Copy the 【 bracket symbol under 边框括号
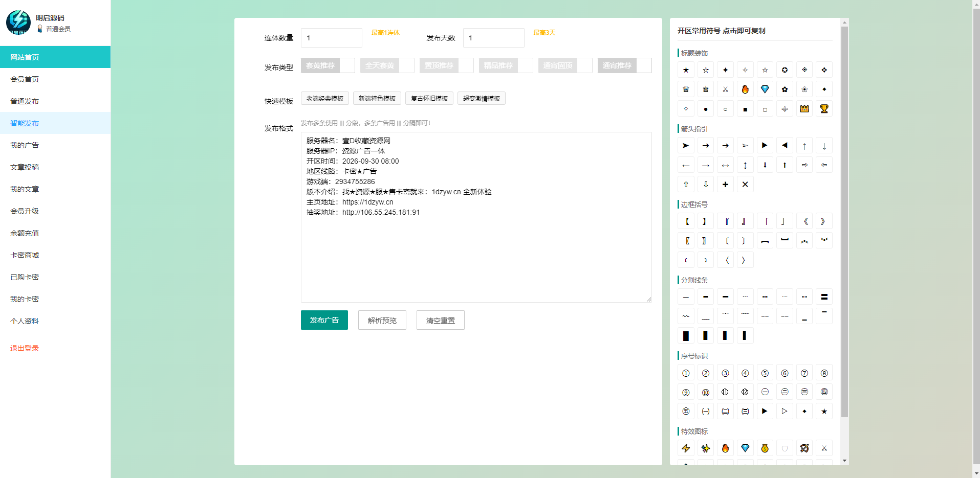This screenshot has height=478, width=980. point(686,221)
